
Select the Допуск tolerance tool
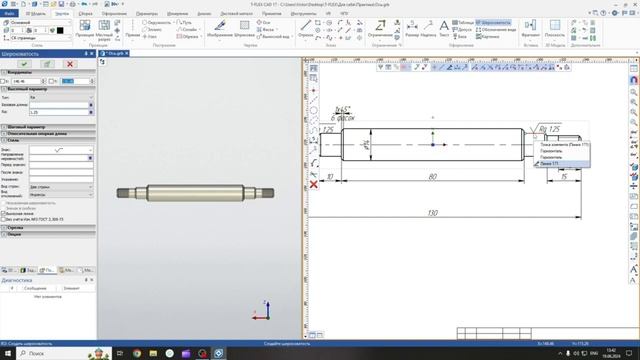coord(462,29)
